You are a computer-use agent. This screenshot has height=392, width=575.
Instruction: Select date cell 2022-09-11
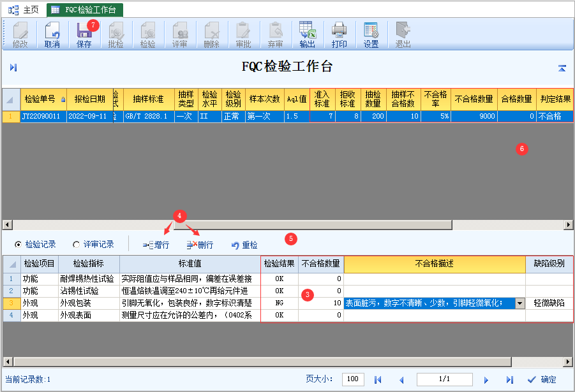click(90, 117)
